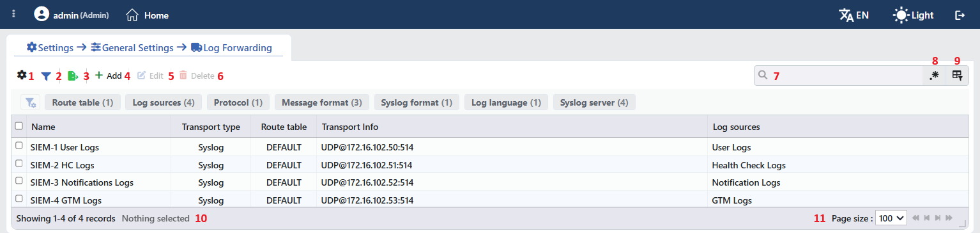Click Settings breadcrumb link
The height and width of the screenshot is (233, 980).
[x=50, y=47]
